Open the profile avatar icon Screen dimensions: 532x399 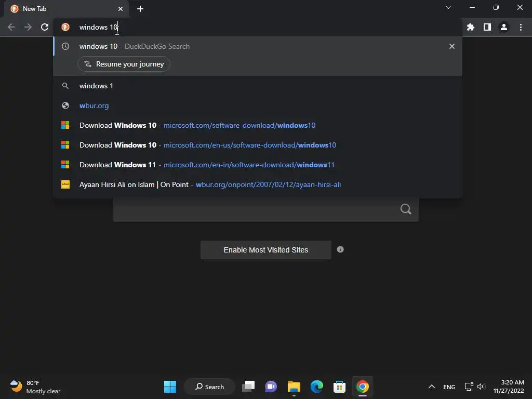click(x=504, y=27)
